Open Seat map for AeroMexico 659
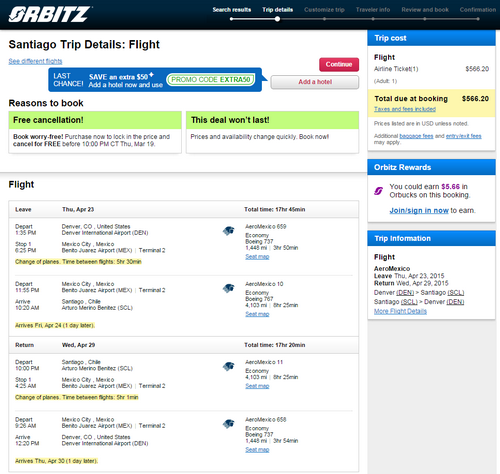Image resolution: width=500 pixels, height=474 pixels. click(x=257, y=257)
